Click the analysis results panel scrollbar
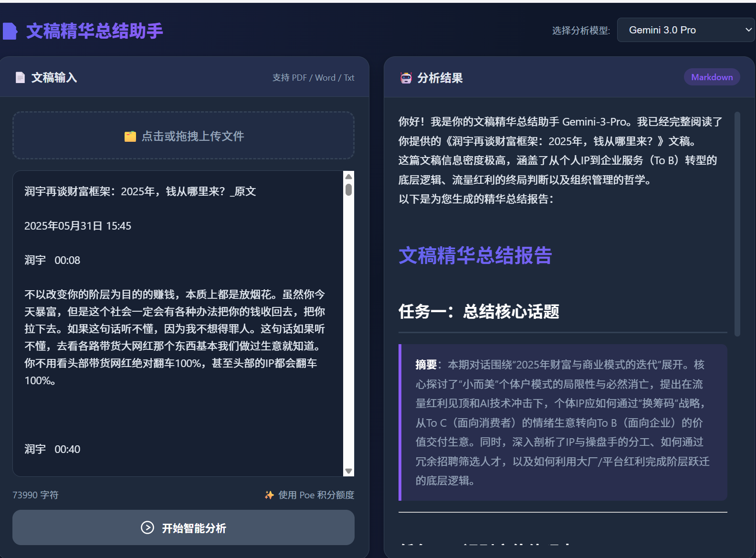Image resolution: width=756 pixels, height=558 pixels. [737, 224]
